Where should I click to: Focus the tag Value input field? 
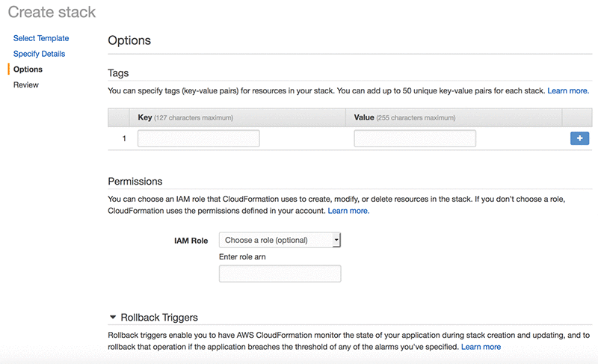point(415,138)
